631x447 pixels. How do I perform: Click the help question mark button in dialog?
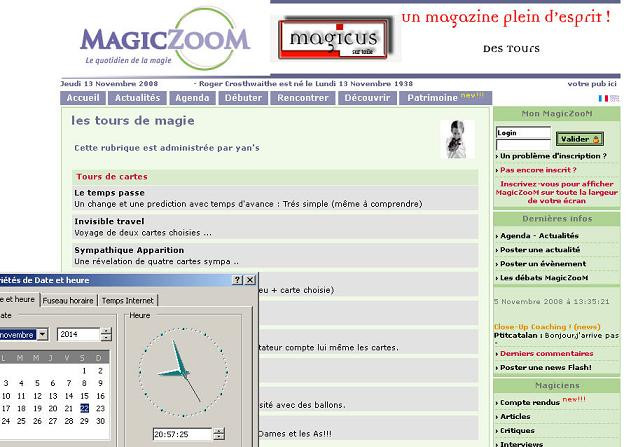coord(237,281)
